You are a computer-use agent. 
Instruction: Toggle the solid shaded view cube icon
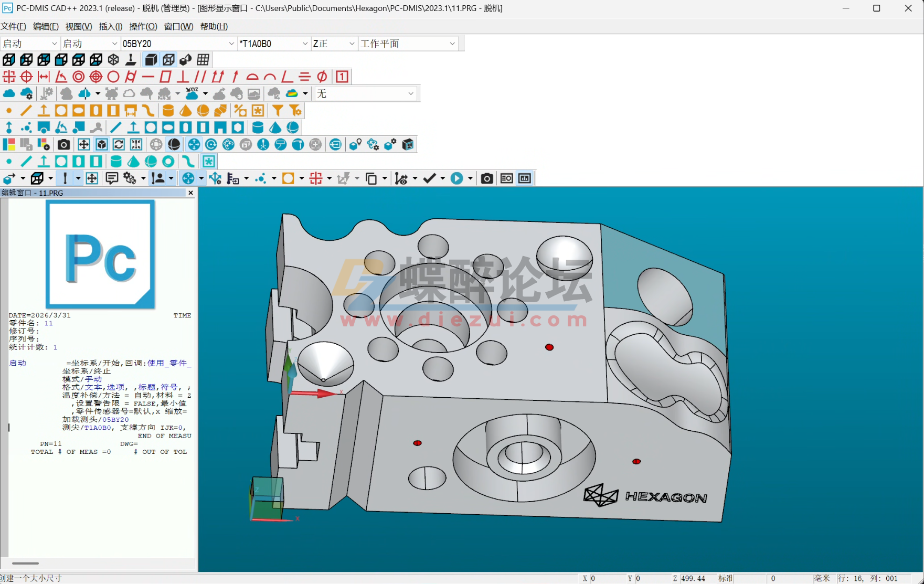tap(151, 59)
